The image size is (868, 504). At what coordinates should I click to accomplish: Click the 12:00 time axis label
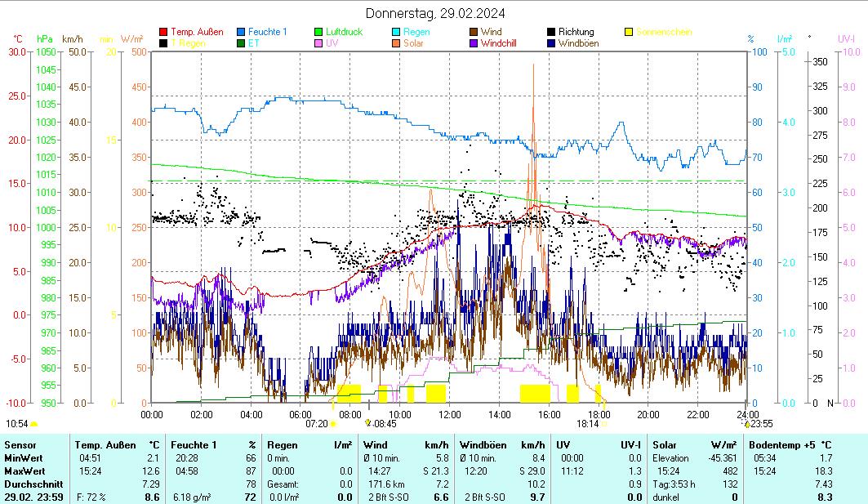449,414
